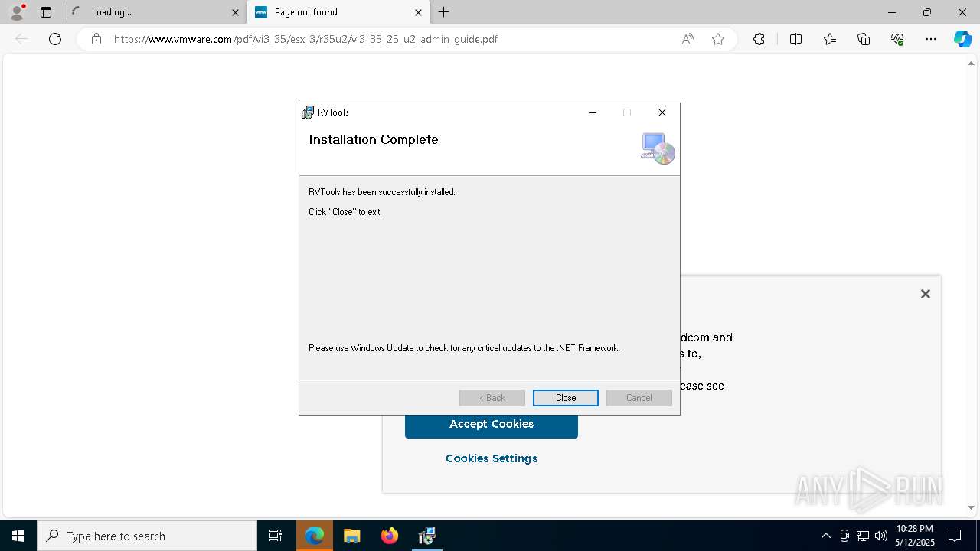Select the RVTools installer taskbar icon
The height and width of the screenshot is (551, 980).
[x=426, y=536]
